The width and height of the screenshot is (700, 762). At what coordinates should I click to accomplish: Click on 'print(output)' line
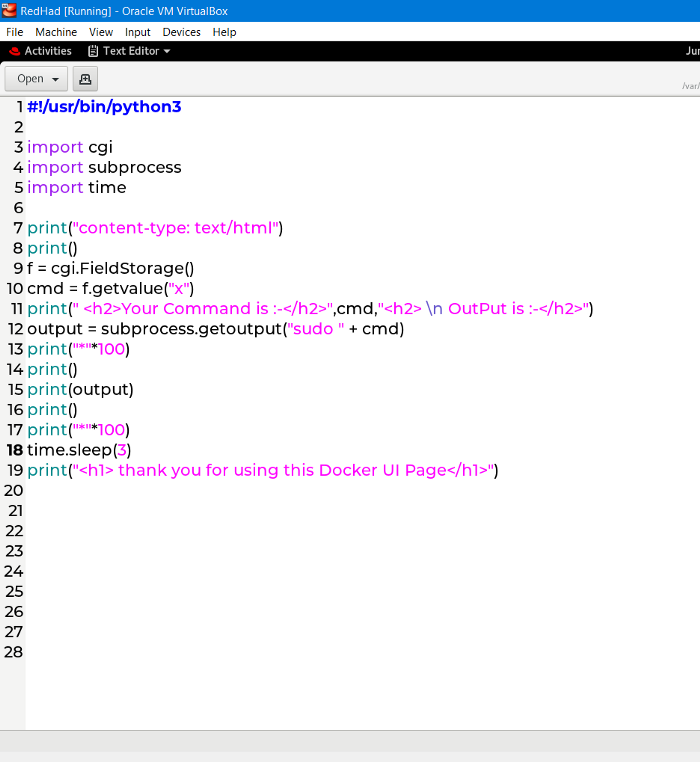click(80, 390)
